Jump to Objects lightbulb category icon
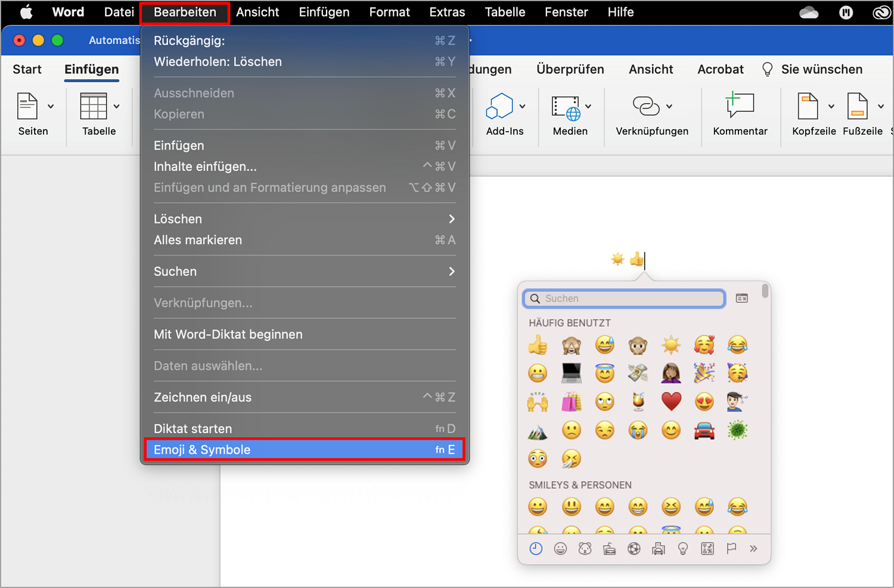Image resolution: width=894 pixels, height=588 pixels. click(683, 549)
